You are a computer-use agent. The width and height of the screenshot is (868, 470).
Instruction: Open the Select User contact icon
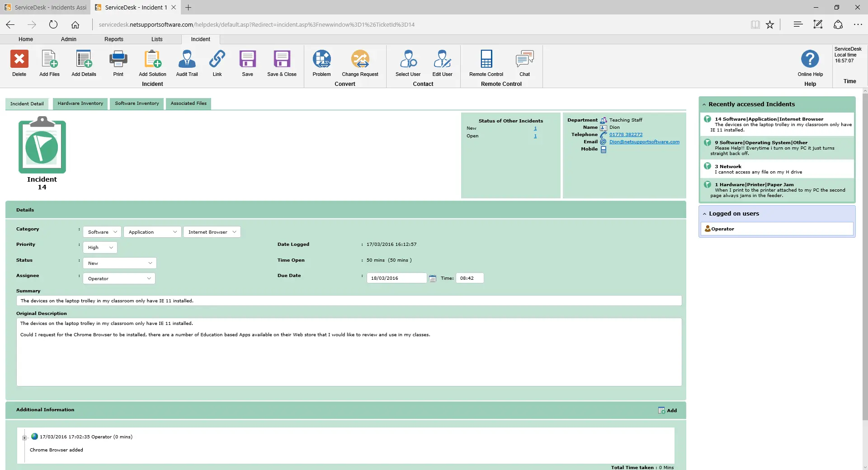point(408,62)
